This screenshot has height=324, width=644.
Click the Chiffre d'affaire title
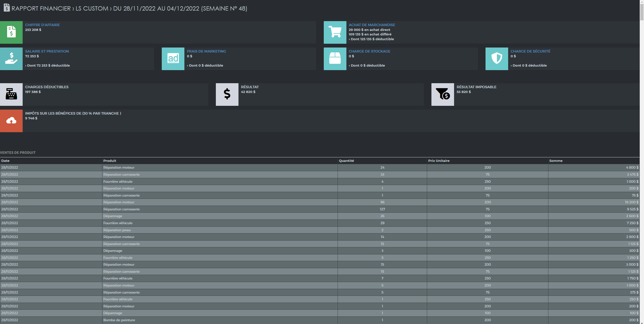(42, 25)
